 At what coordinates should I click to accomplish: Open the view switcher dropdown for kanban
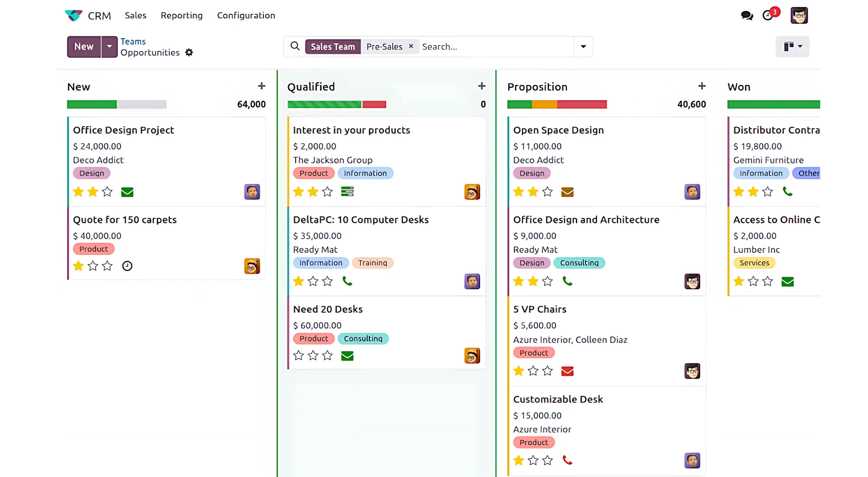(792, 46)
